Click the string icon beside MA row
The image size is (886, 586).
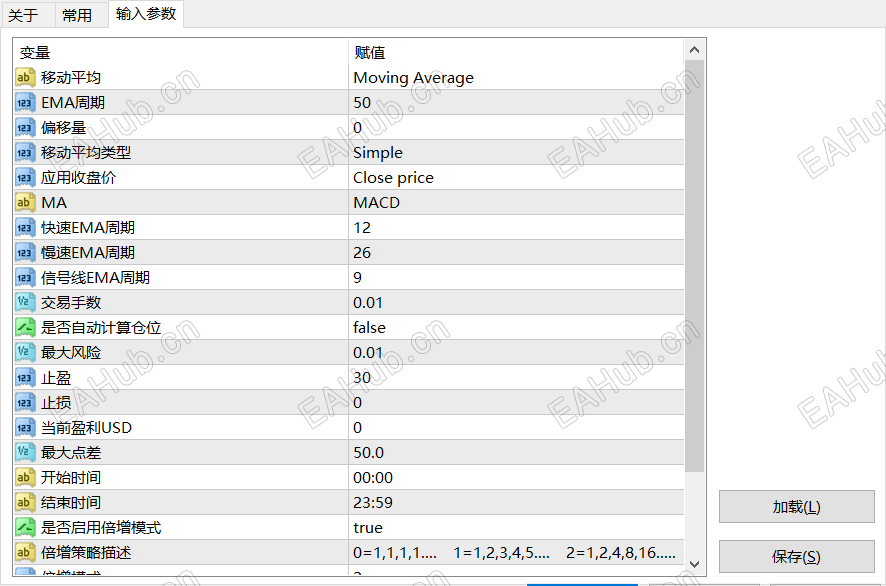point(25,202)
